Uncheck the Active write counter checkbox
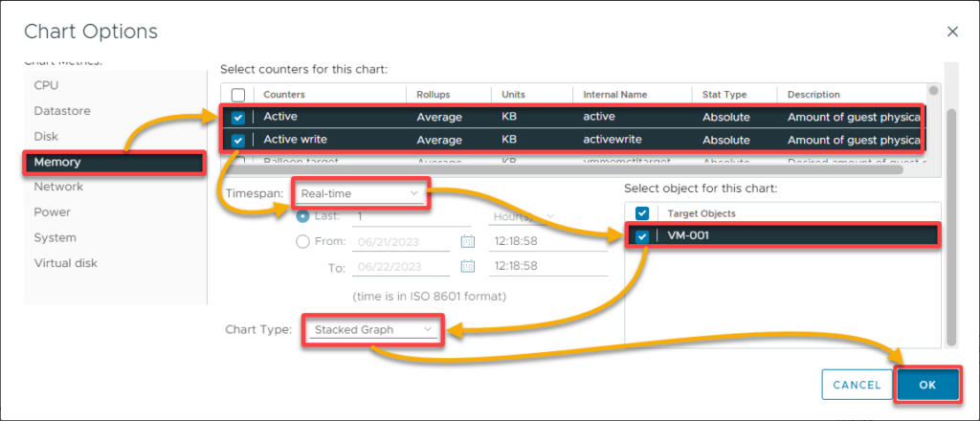980x421 pixels. click(238, 141)
